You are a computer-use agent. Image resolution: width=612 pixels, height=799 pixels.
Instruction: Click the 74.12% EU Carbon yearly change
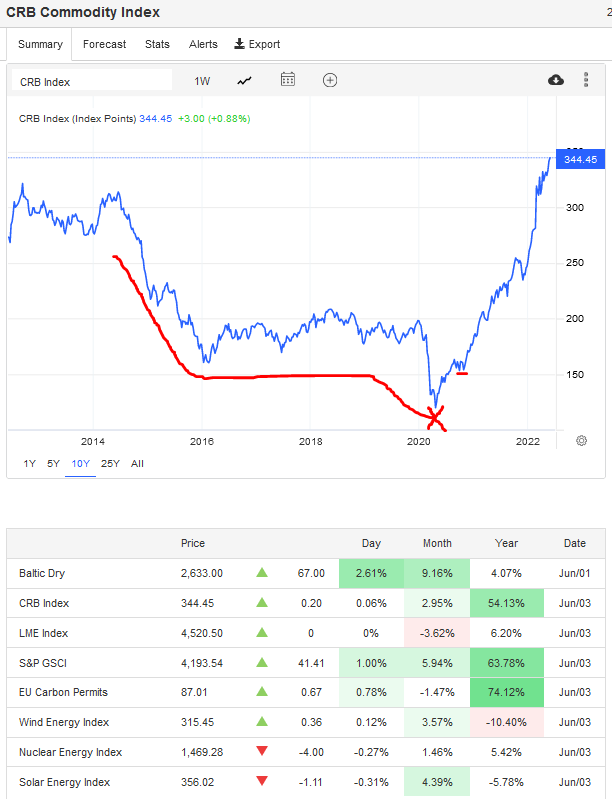pos(506,693)
